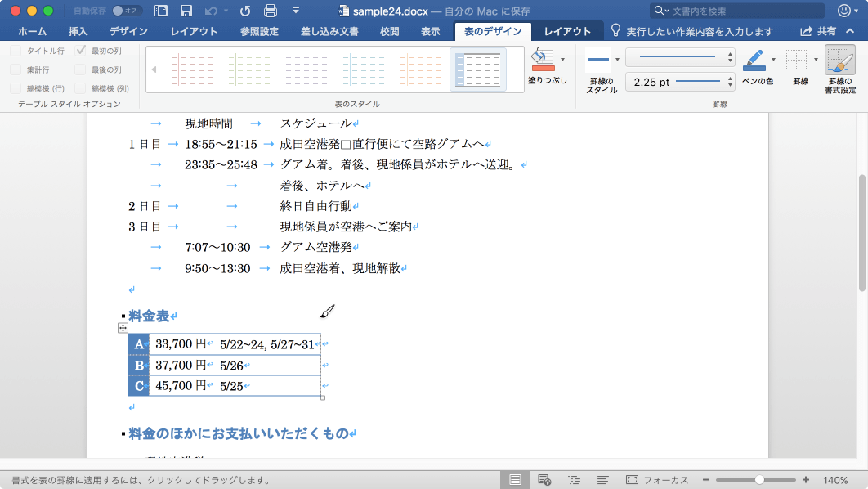Open the 表示 tab
The width and height of the screenshot is (868, 489).
[430, 32]
